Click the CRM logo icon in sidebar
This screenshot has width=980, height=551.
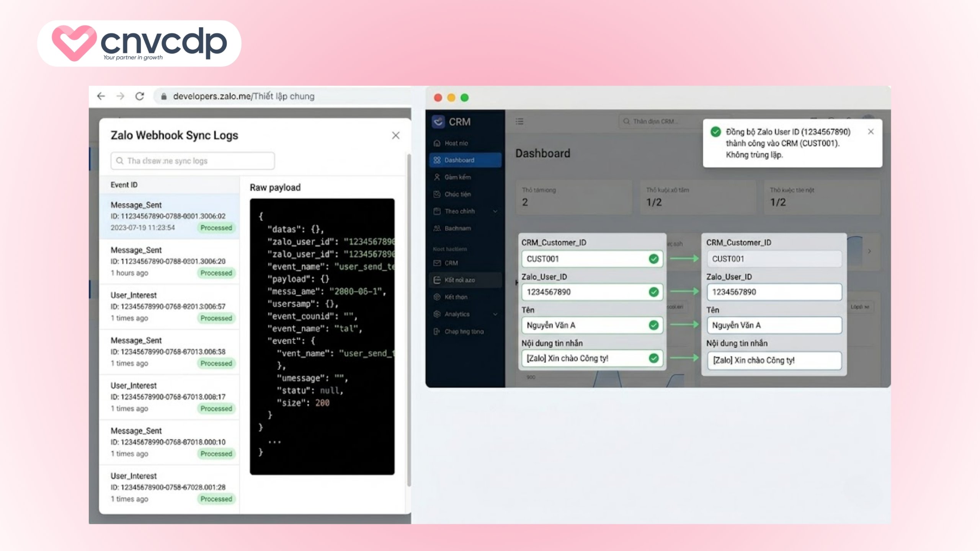click(x=438, y=122)
